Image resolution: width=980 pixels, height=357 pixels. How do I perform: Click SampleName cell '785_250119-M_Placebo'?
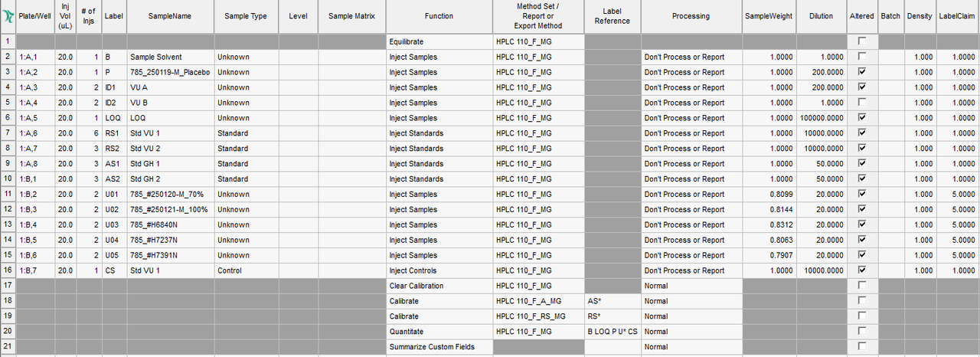point(171,72)
